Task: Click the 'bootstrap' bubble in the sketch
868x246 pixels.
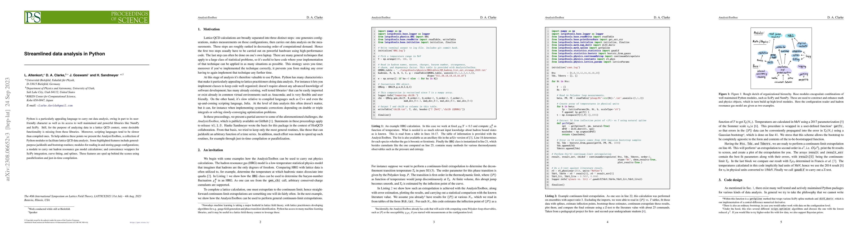Action: coord(785,51)
